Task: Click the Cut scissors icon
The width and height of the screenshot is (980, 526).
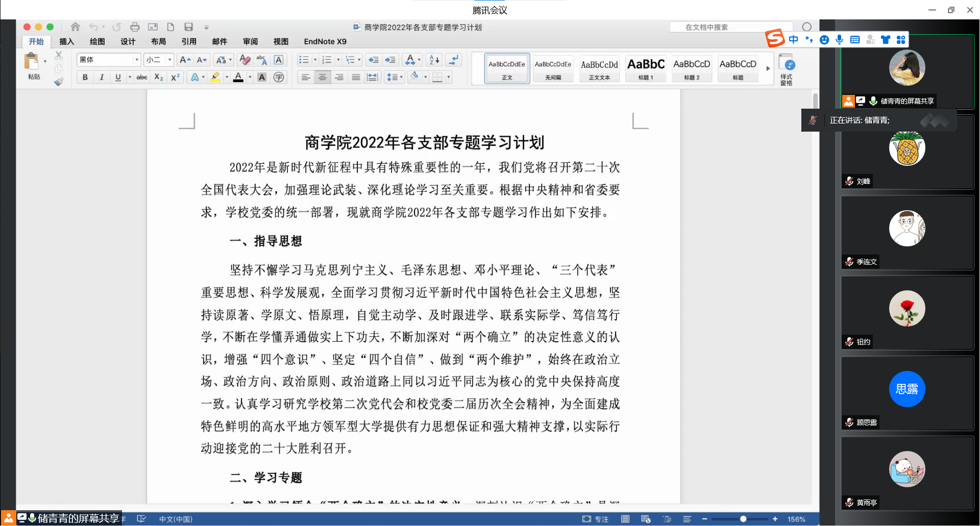Action: click(59, 55)
